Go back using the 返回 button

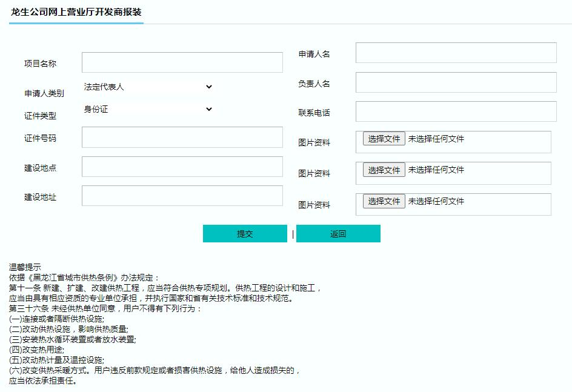338,234
